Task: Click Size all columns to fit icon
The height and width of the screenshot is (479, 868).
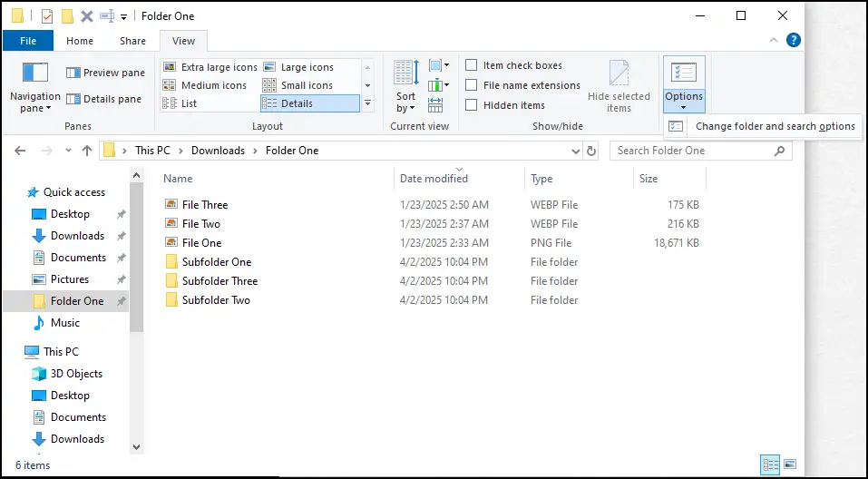Action: coord(435,104)
